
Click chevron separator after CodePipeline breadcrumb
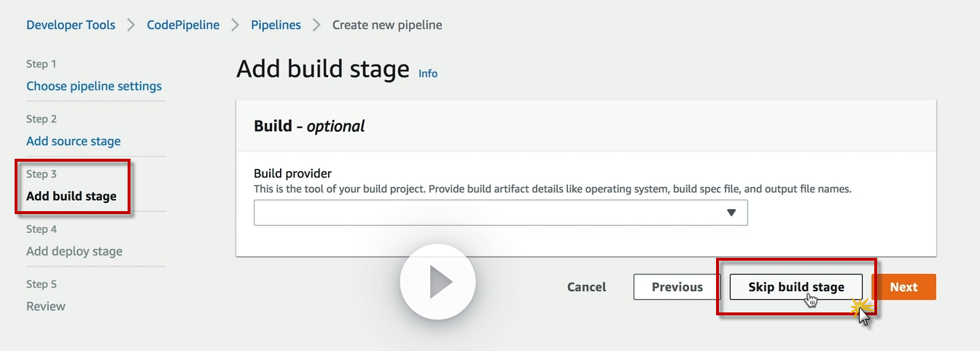236,25
